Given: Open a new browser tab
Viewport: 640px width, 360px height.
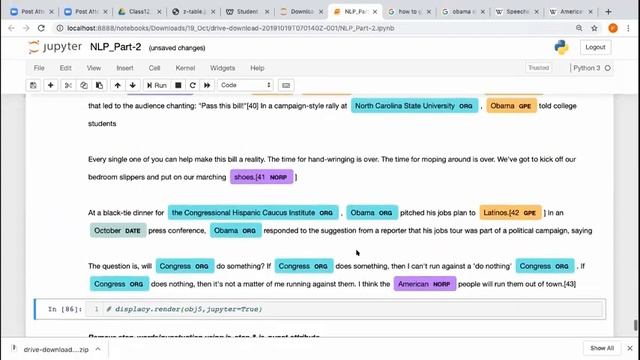Looking at the screenshot, I should point(608,12).
